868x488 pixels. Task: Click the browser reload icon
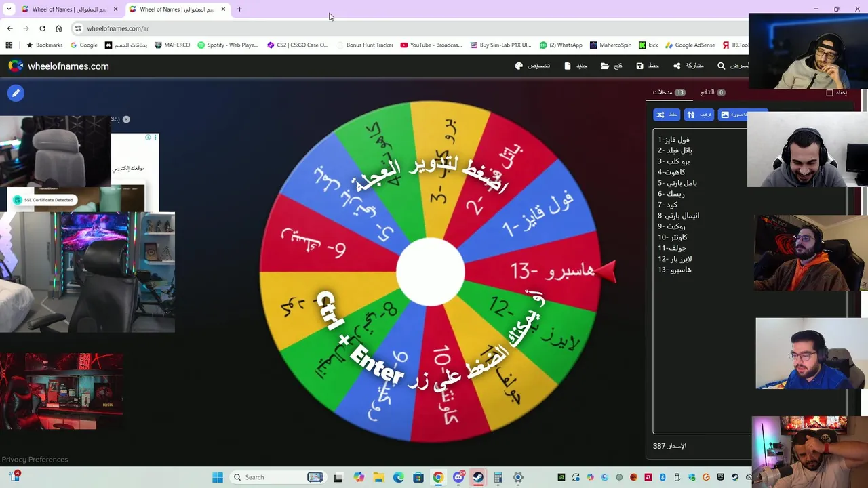coord(43,28)
